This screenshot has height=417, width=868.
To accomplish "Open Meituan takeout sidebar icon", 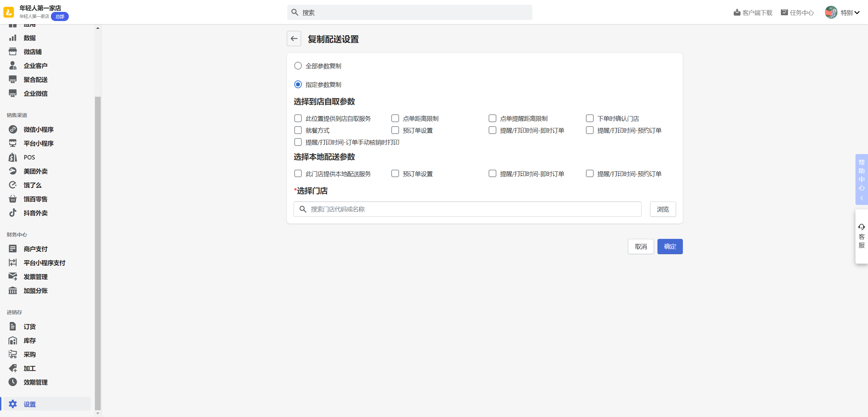I will (13, 171).
